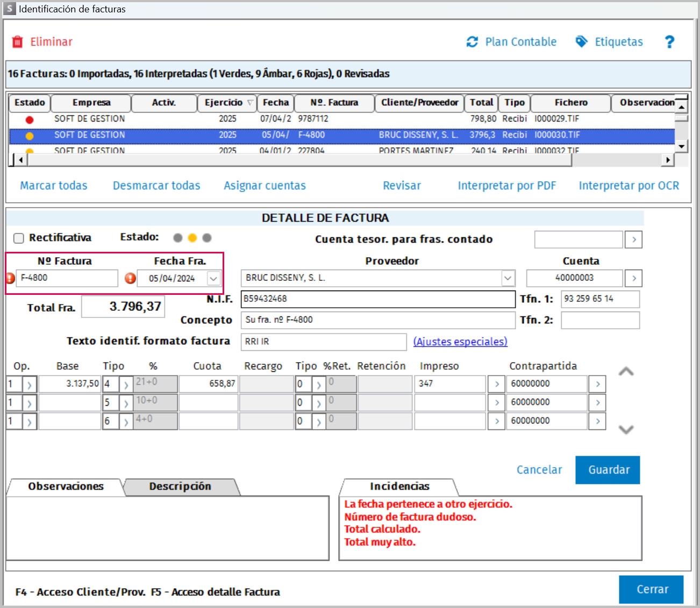The image size is (700, 608).
Task: Sort by the Ejercicio column header
Action: (x=227, y=103)
